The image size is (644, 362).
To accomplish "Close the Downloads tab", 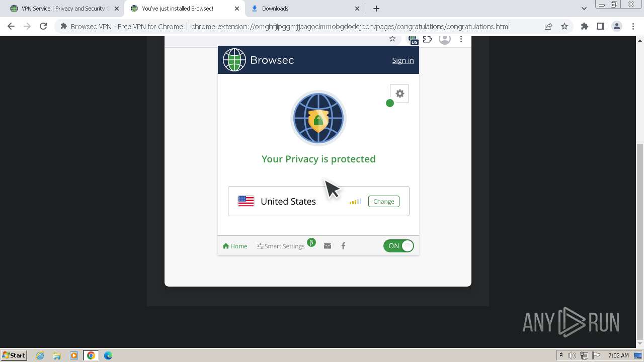I will [357, 9].
